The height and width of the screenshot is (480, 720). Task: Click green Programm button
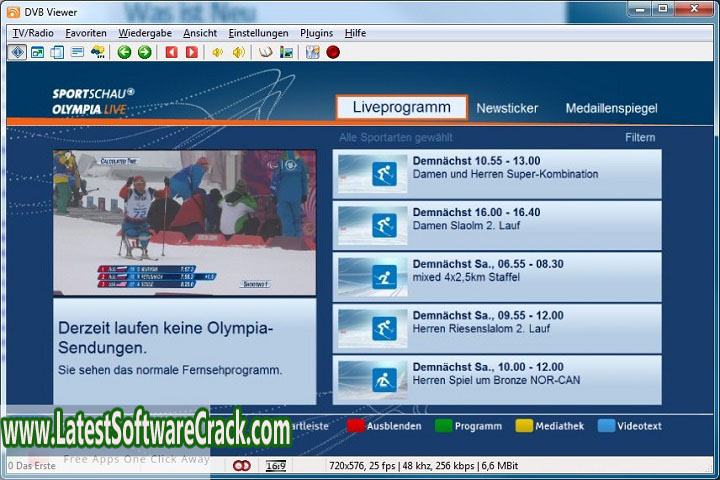click(x=468, y=426)
